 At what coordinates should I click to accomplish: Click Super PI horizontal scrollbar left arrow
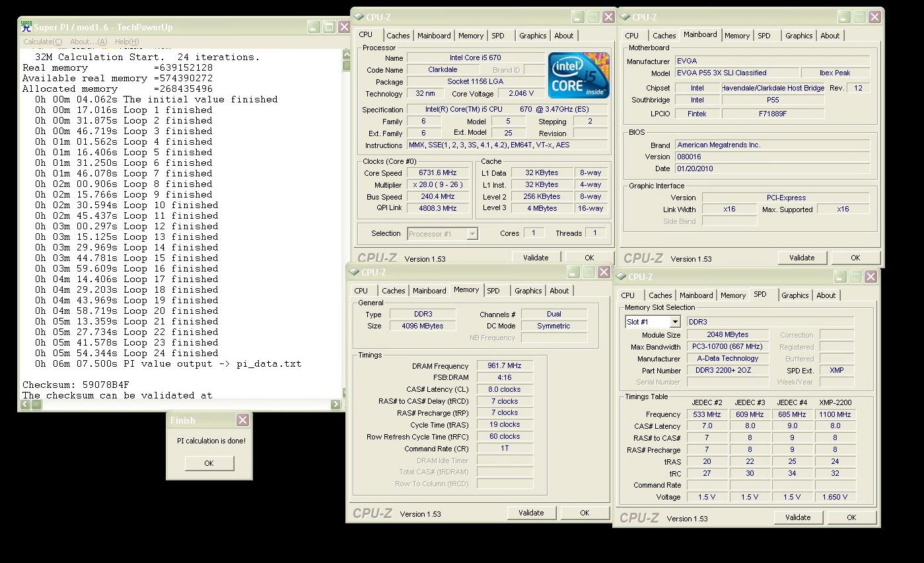[x=26, y=404]
